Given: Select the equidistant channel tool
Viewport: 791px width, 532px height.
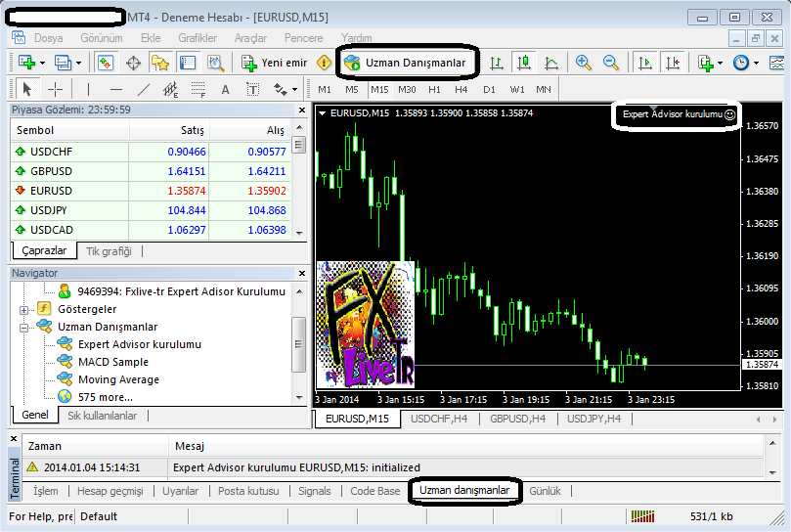Looking at the screenshot, I should coord(170,89).
